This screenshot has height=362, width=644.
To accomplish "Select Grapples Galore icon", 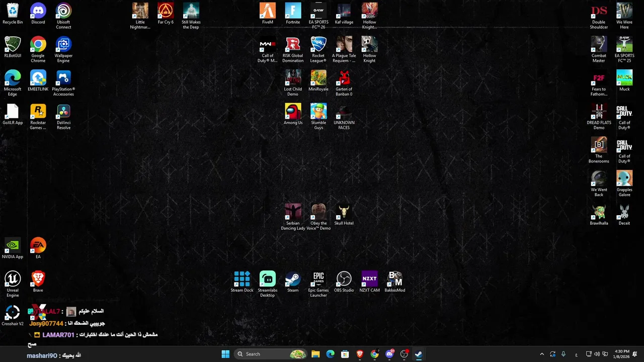I will pos(624,184).
